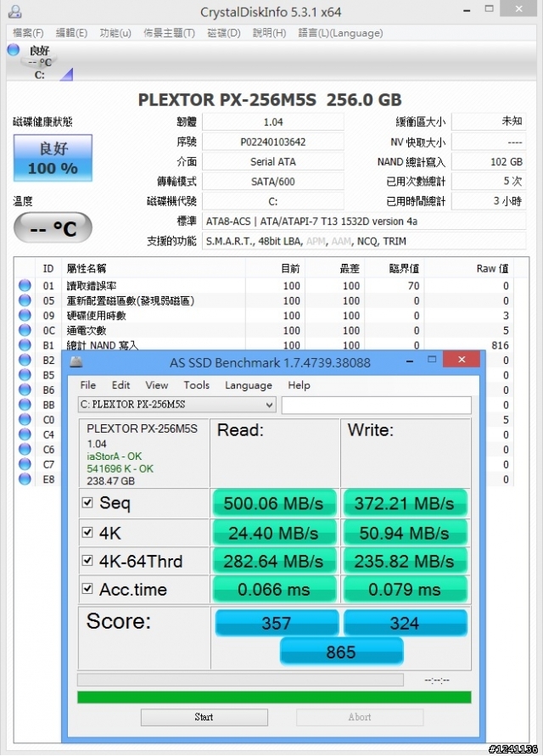The width and height of the screenshot is (543, 756).
Task: Click the gray step progress bar above green bar
Action: coord(240,680)
